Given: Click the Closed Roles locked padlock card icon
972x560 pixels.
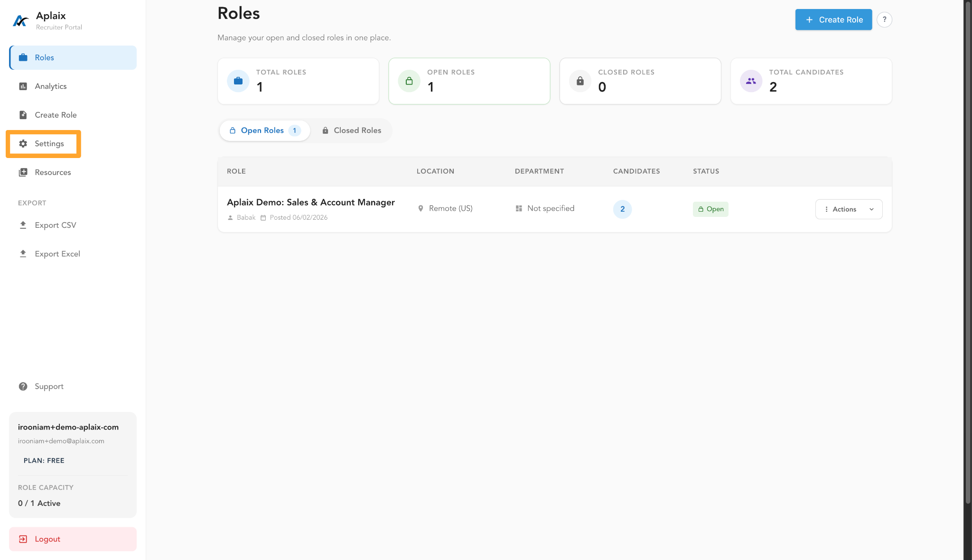Looking at the screenshot, I should tap(580, 81).
